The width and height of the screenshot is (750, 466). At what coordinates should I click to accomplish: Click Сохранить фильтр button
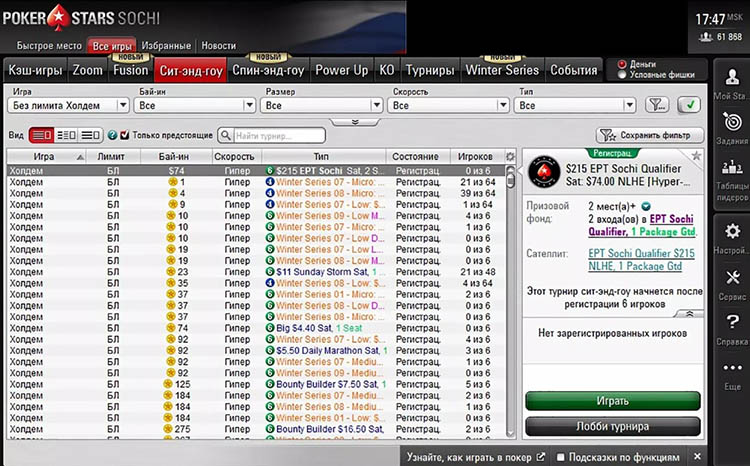coord(650,135)
